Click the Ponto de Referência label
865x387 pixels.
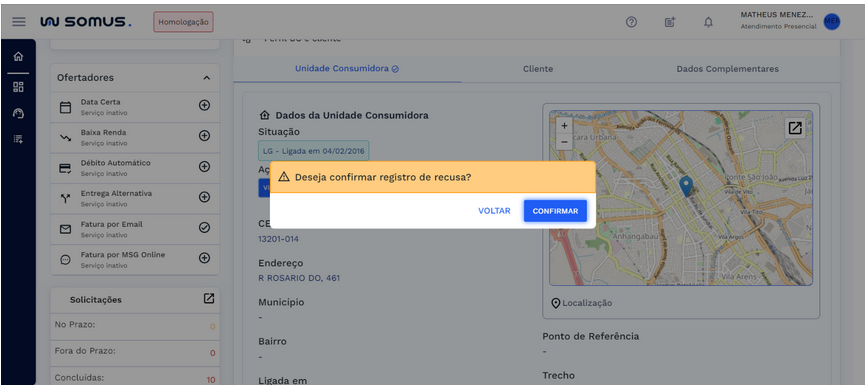click(590, 336)
